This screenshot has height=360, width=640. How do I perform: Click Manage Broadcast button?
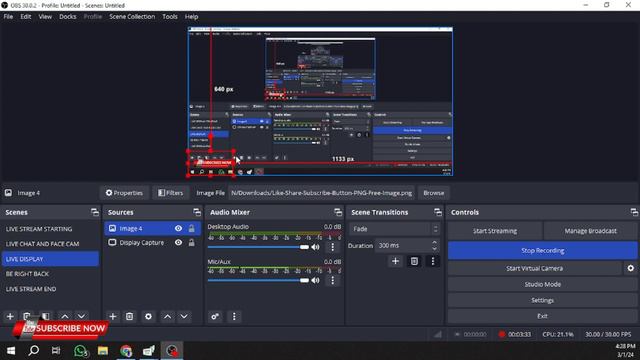point(590,231)
